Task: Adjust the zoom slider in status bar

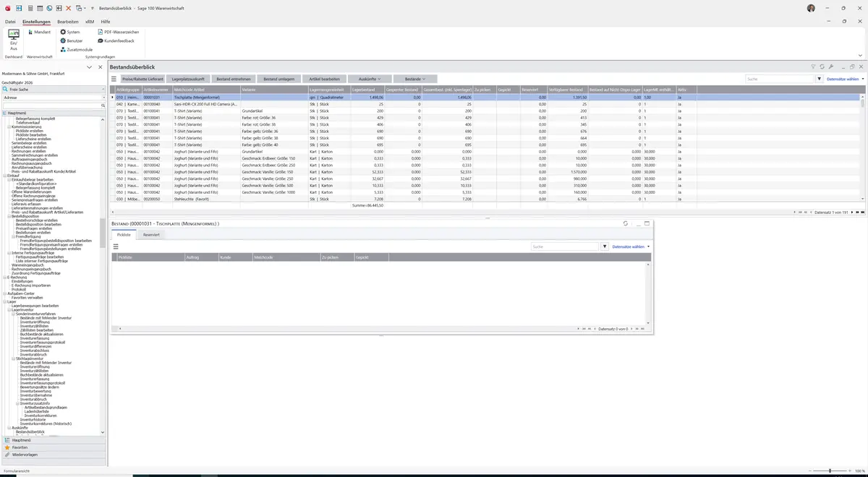Action: coord(830,470)
